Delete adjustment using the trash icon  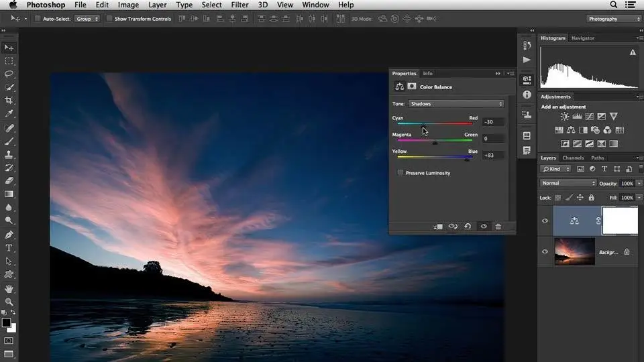[x=498, y=227]
